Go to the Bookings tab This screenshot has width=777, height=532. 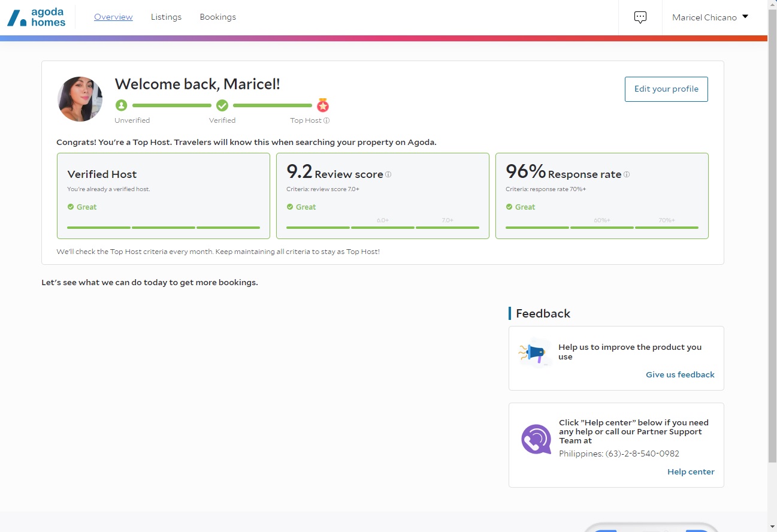point(217,17)
